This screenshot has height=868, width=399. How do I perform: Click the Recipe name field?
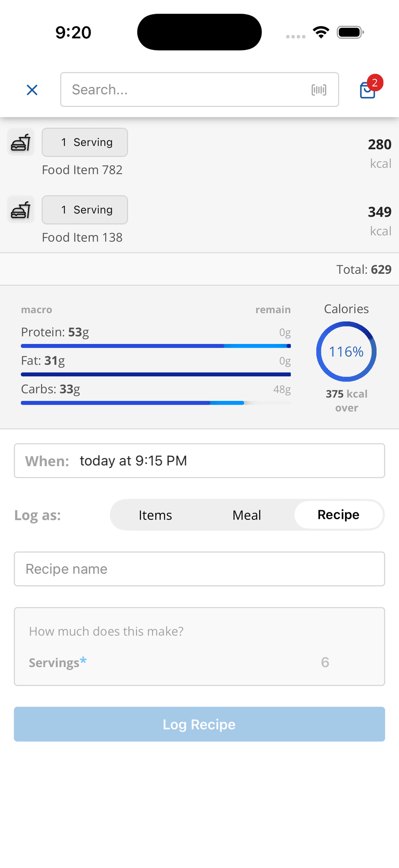pyautogui.click(x=199, y=569)
